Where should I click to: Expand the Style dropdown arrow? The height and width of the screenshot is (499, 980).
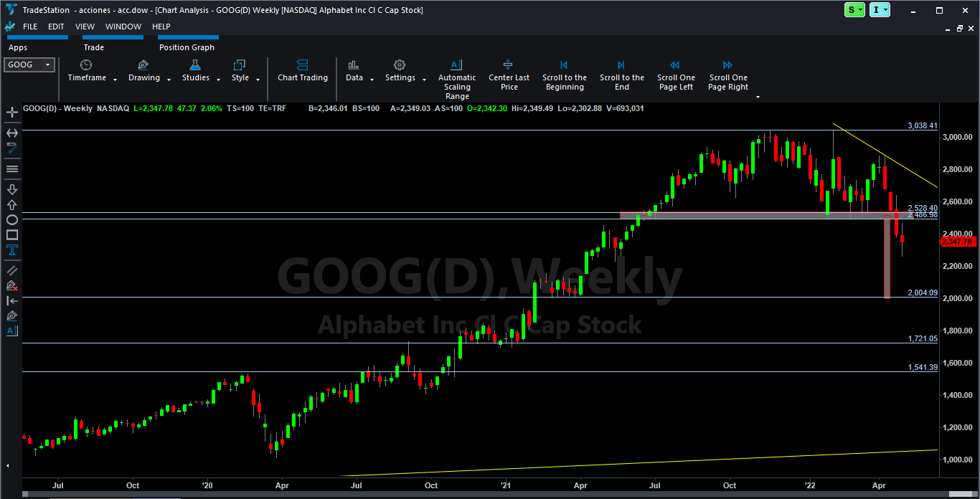tap(258, 80)
